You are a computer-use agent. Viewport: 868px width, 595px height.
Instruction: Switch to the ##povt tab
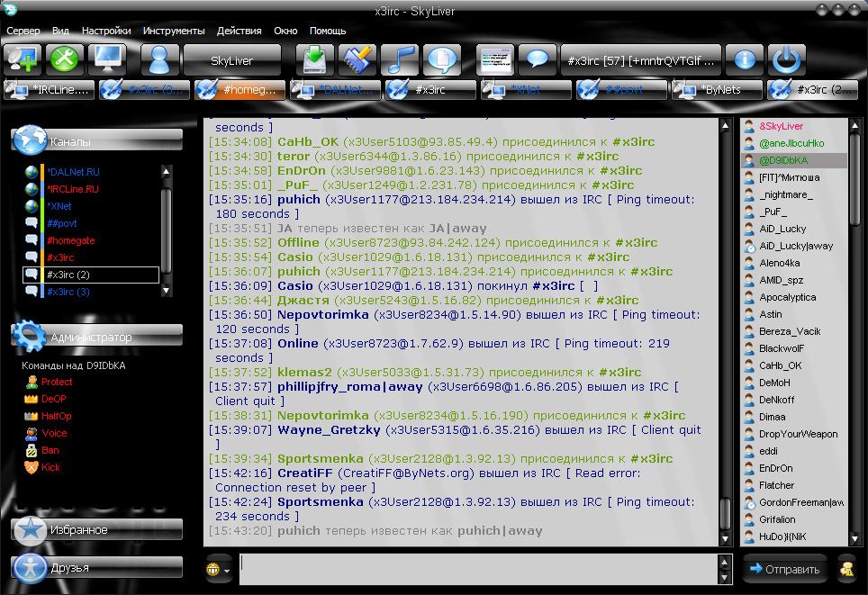coord(621,90)
